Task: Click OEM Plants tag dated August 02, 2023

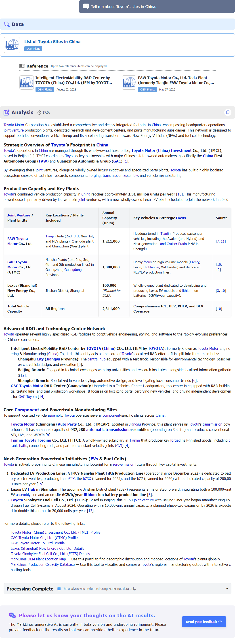Action: point(45,89)
